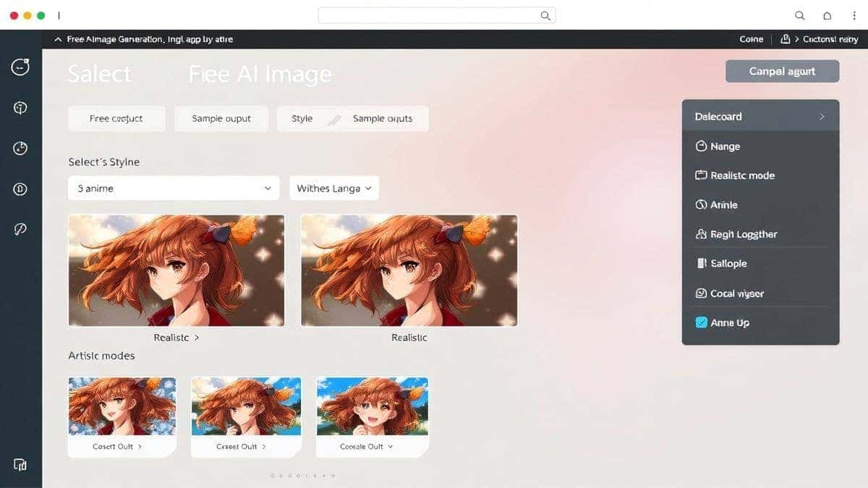
Task: Toggle the Anne Up checkbox
Action: click(700, 322)
